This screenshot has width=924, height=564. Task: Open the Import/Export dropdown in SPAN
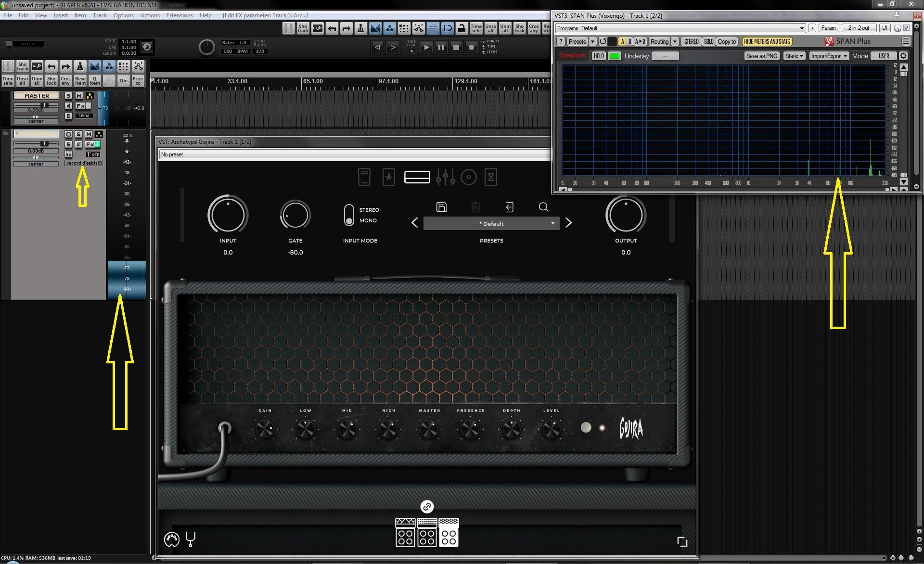point(829,56)
